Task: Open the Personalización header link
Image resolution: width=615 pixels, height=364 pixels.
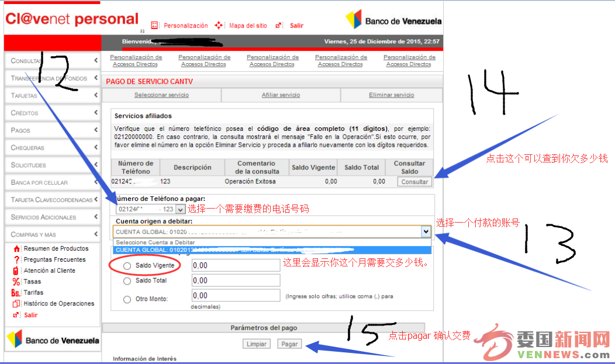Action: [185, 26]
